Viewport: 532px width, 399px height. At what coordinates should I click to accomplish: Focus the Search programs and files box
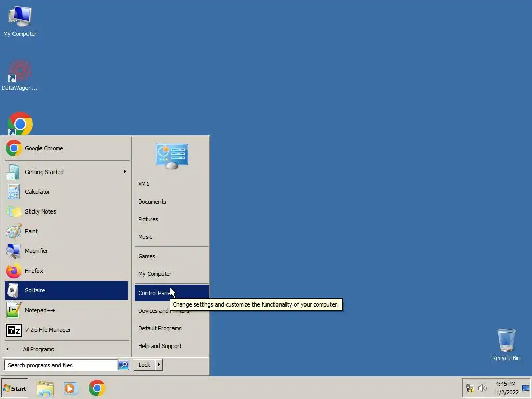pyautogui.click(x=61, y=365)
